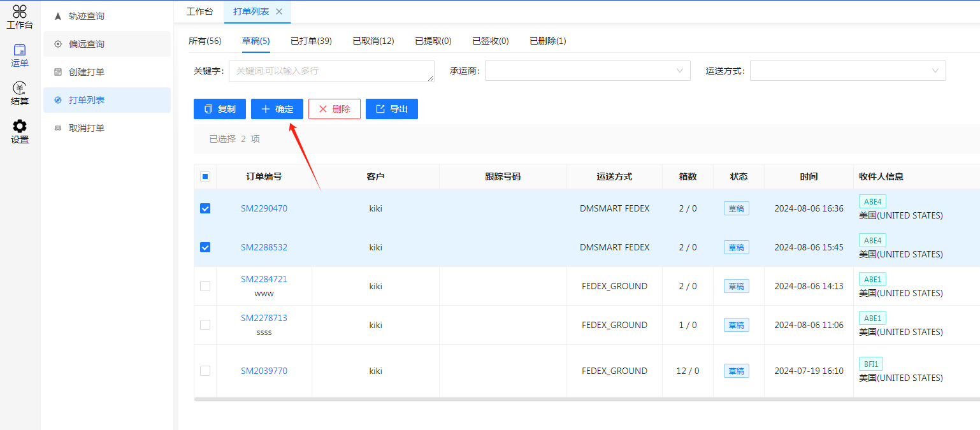This screenshot has width=980, height=430.
Task: Check the SM2284721 row checkbox
Action: 205,286
